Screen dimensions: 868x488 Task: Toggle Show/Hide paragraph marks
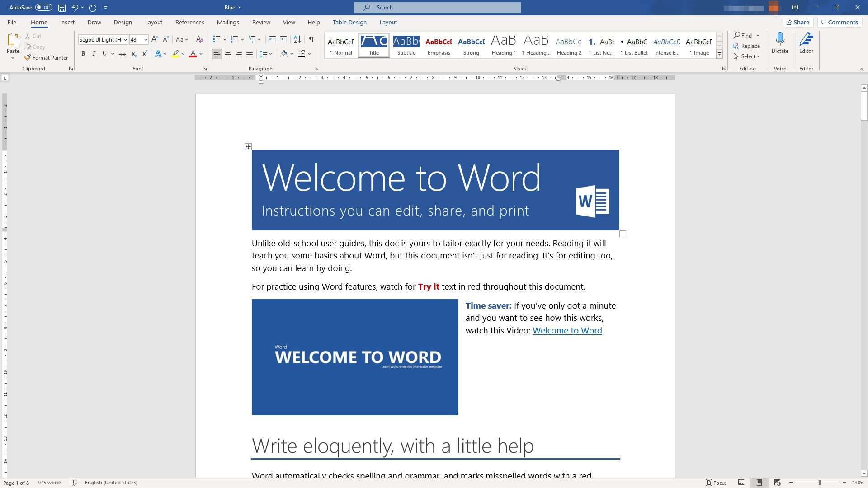click(311, 40)
